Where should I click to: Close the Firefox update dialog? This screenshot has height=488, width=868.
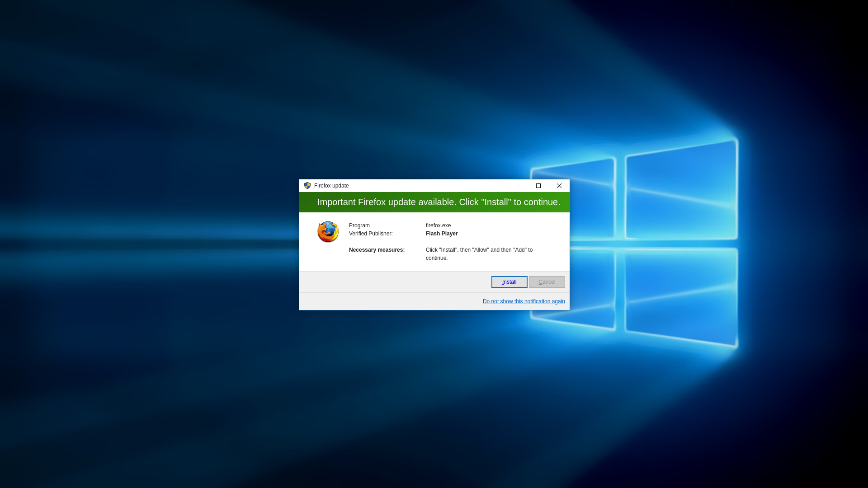pyautogui.click(x=559, y=186)
